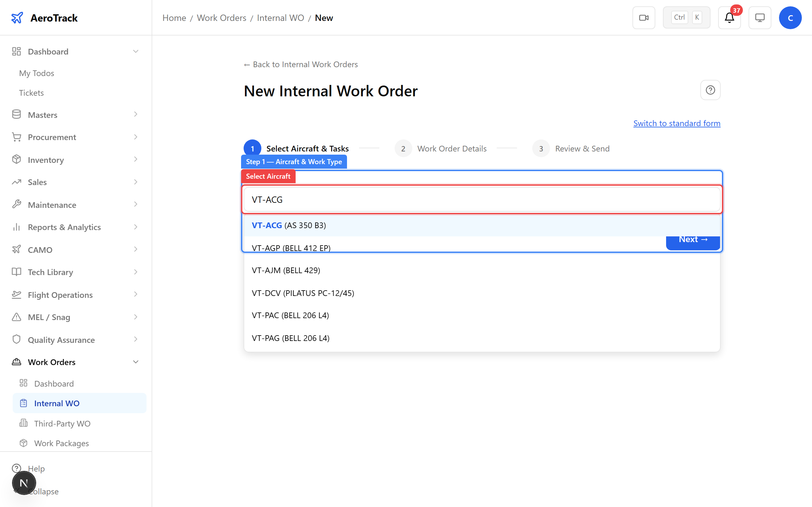This screenshot has height=507, width=812.
Task: Open user avatar C menu
Action: [790, 18]
